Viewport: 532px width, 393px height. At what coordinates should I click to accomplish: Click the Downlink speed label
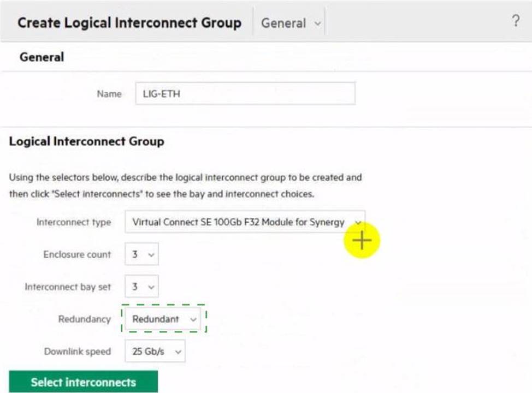(x=77, y=352)
